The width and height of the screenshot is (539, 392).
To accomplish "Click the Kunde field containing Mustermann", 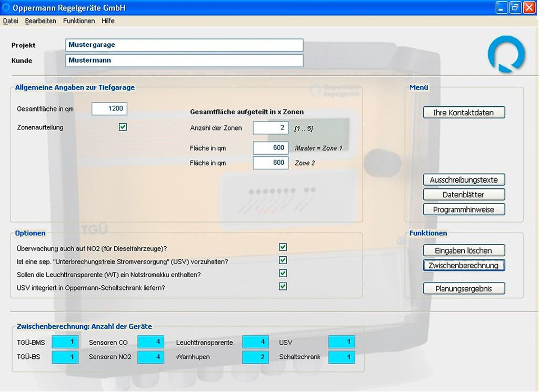I will tap(184, 61).
